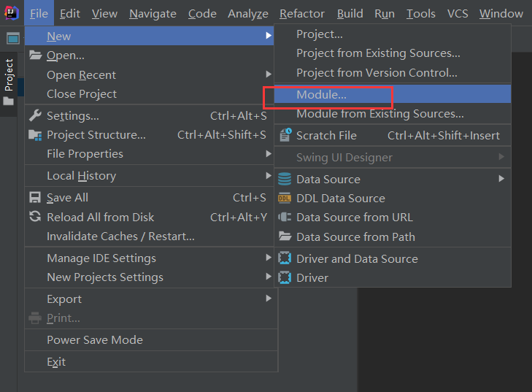
Task: Expand the Export submenu arrow
Action: pyautogui.click(x=269, y=299)
